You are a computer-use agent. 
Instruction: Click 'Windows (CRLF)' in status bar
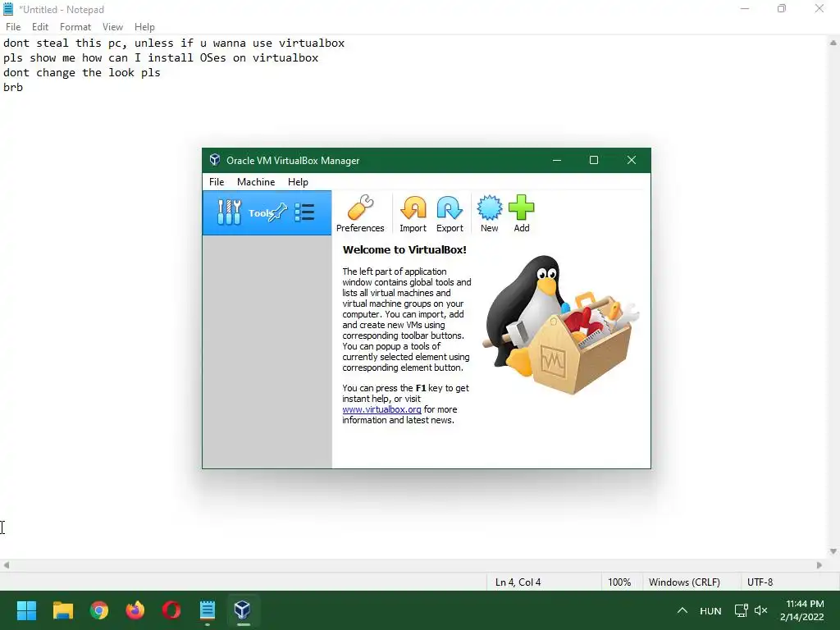click(684, 582)
